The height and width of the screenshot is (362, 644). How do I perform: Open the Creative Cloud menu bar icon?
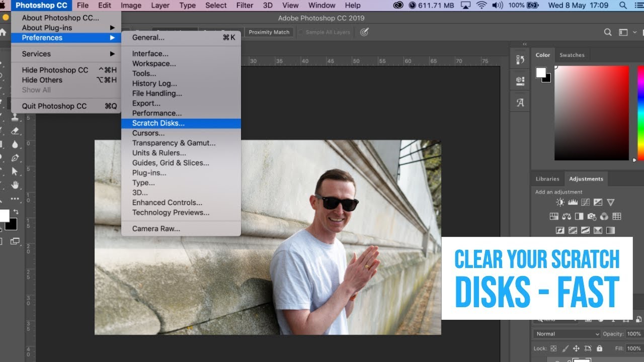pyautogui.click(x=398, y=6)
